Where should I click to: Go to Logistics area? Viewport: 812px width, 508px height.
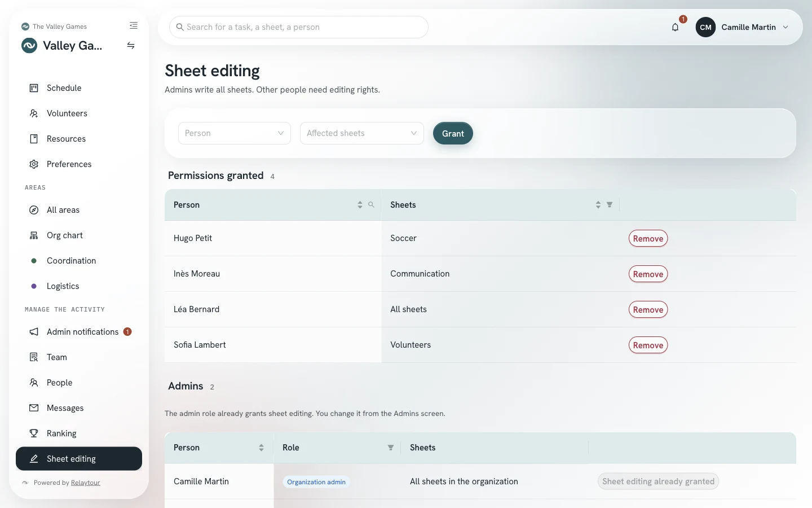[x=79, y=286]
